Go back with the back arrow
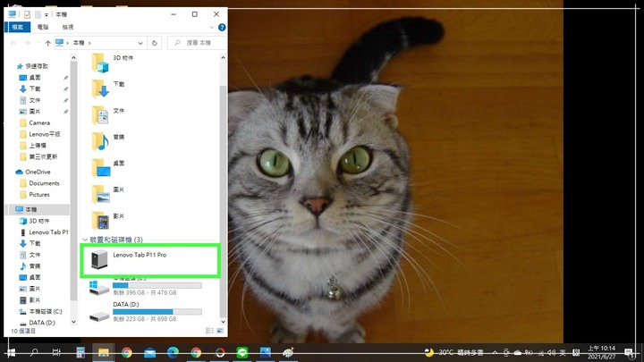Image resolution: width=644 pixels, height=362 pixels. tap(13, 43)
